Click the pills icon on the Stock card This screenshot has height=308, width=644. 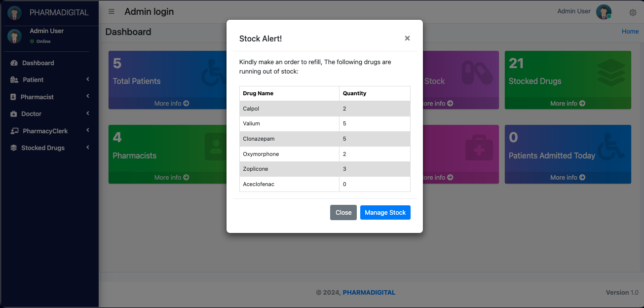click(477, 74)
